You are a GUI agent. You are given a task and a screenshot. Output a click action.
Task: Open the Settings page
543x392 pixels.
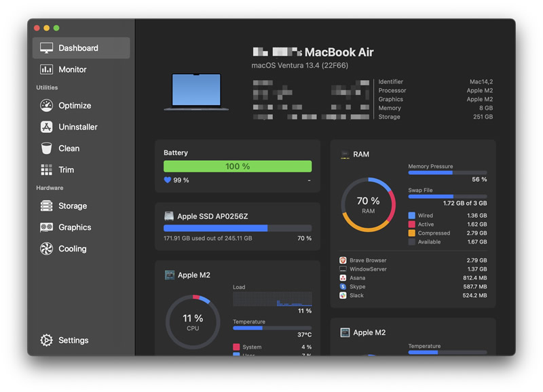pyautogui.click(x=81, y=340)
